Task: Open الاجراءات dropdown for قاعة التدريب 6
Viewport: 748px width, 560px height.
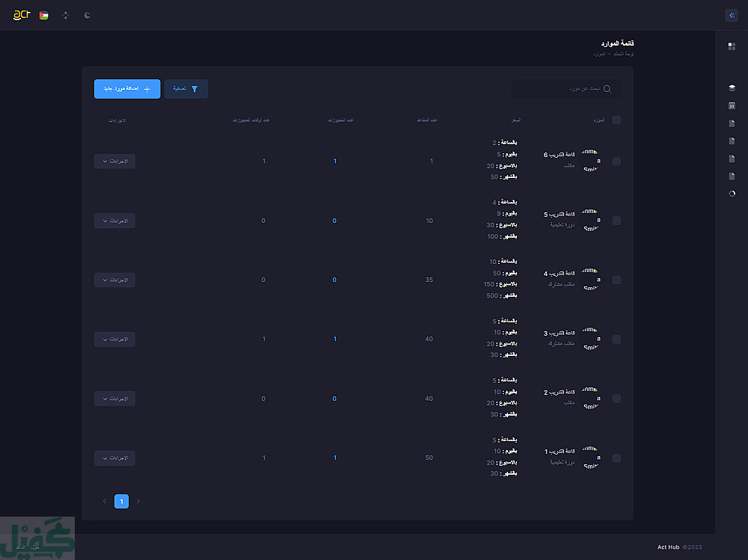Action: pos(115,161)
